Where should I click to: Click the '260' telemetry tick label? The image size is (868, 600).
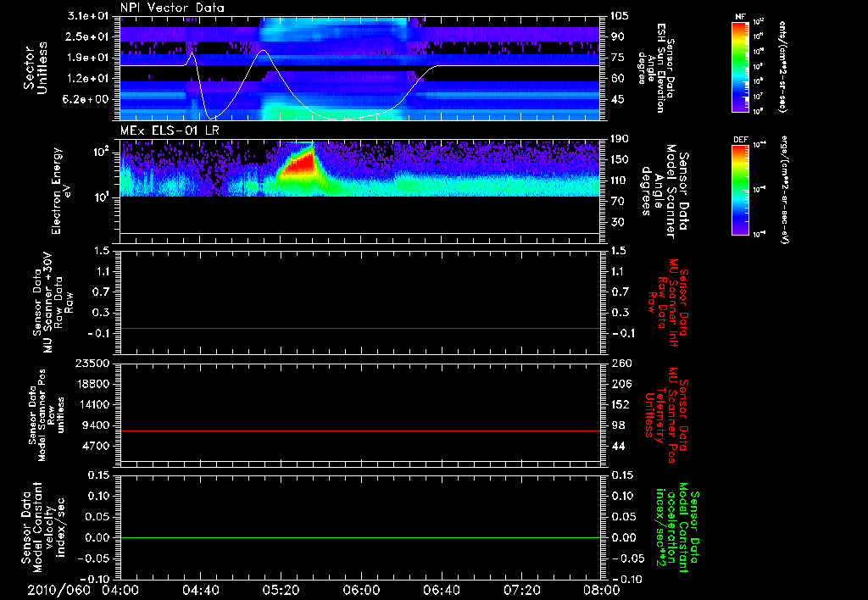(620, 364)
